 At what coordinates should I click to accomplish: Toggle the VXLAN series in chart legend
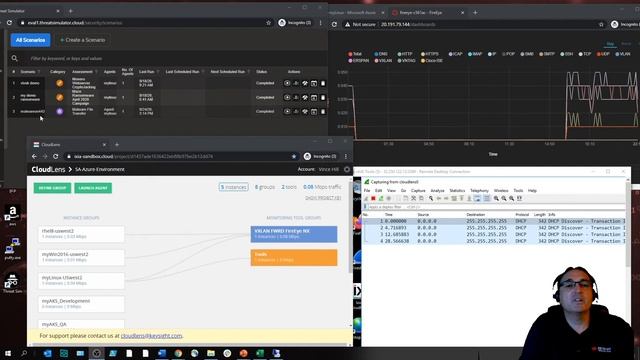point(383,61)
